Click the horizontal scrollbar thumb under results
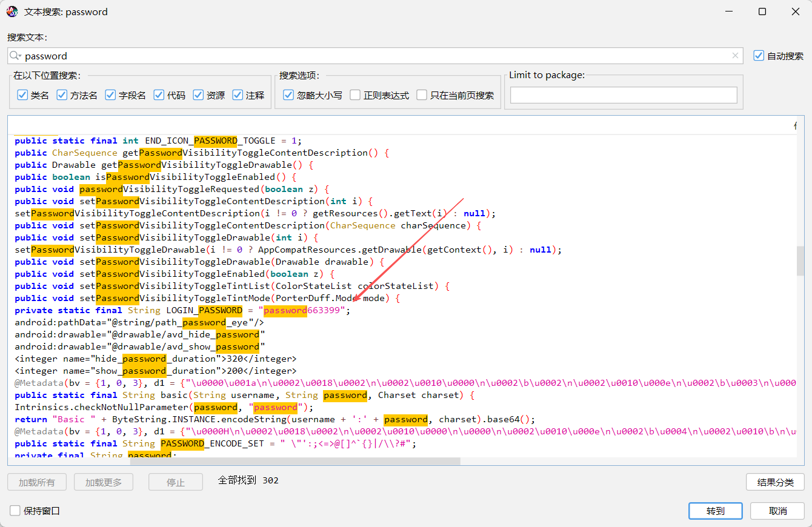Viewport: 812px width, 527px height. tap(295, 461)
